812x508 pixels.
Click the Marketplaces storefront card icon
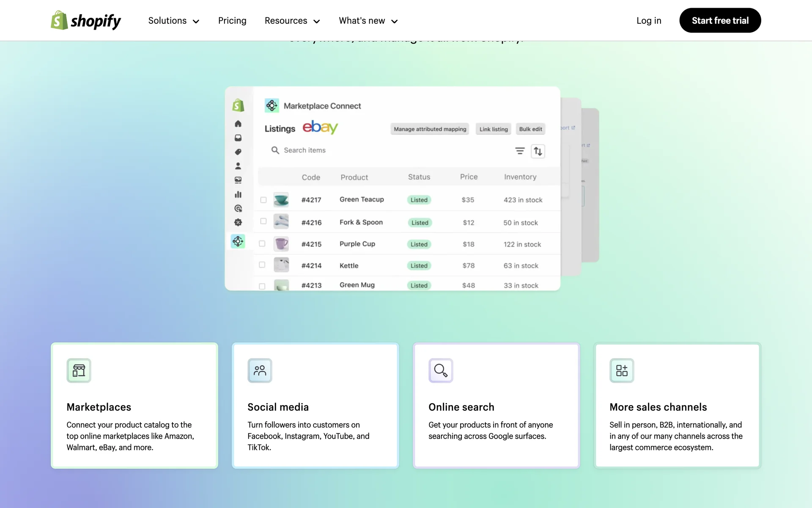coord(79,370)
